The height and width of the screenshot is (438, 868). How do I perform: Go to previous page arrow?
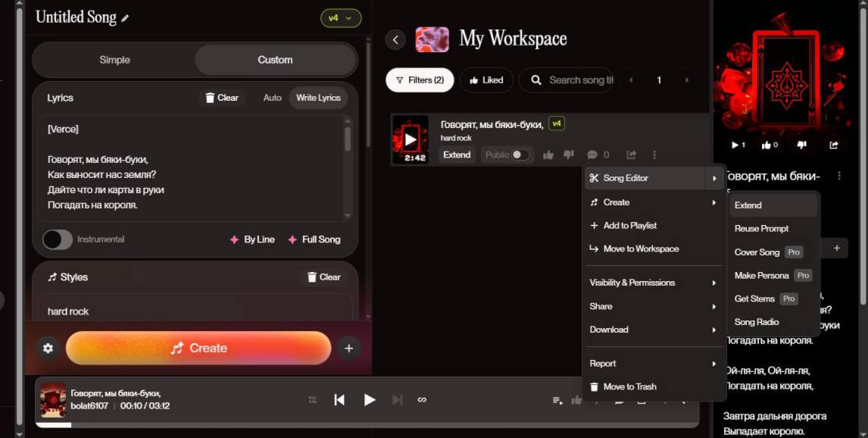pos(630,80)
